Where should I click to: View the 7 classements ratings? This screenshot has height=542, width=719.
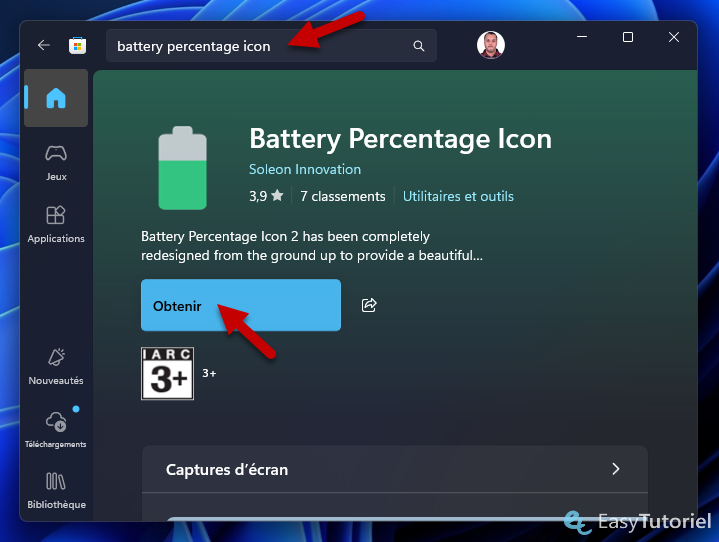pyautogui.click(x=343, y=196)
